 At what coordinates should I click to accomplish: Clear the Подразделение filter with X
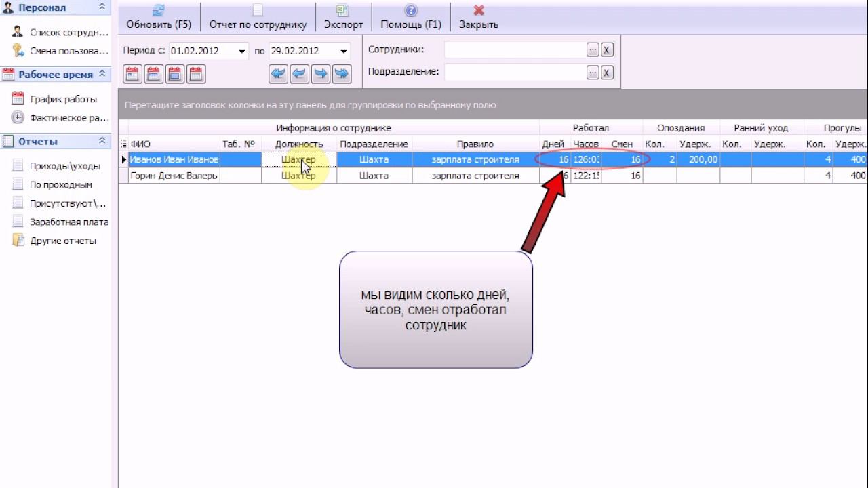607,73
